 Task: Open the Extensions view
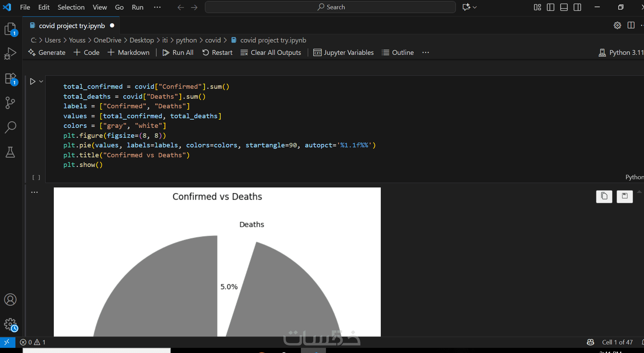tap(10, 78)
